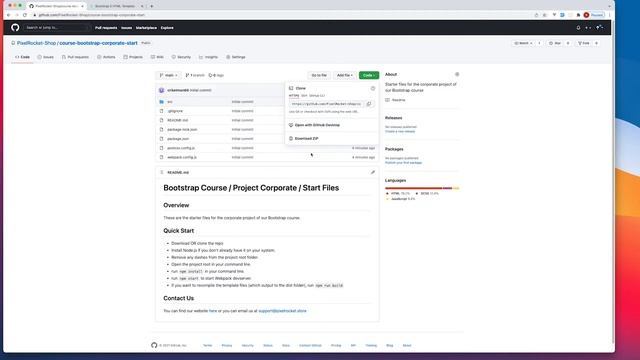Click the .gitignore file icon
The image size is (640, 360).
162,111
